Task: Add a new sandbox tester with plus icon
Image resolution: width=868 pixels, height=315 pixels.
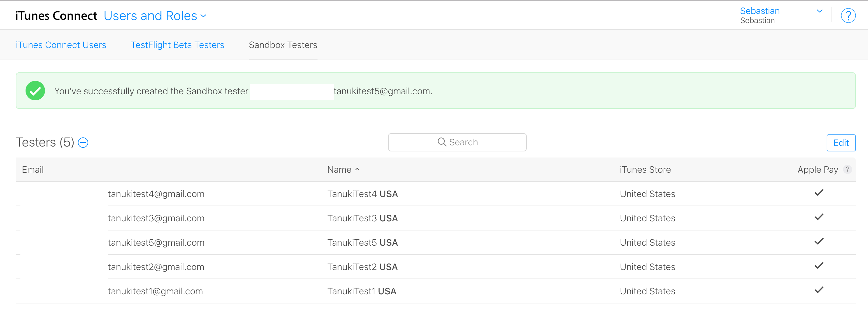Action: [83, 143]
